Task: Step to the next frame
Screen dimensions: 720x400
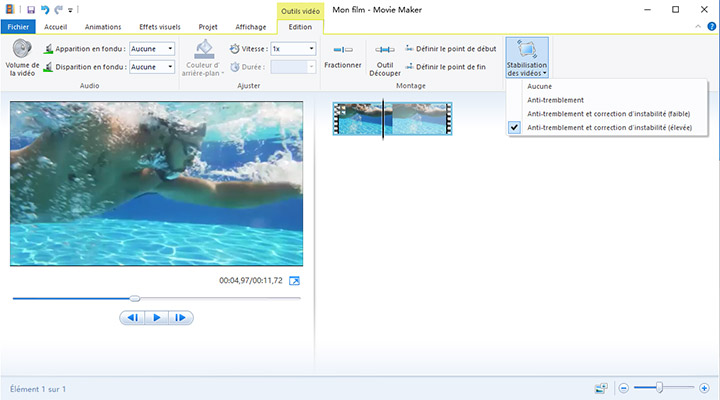Action: pos(180,318)
